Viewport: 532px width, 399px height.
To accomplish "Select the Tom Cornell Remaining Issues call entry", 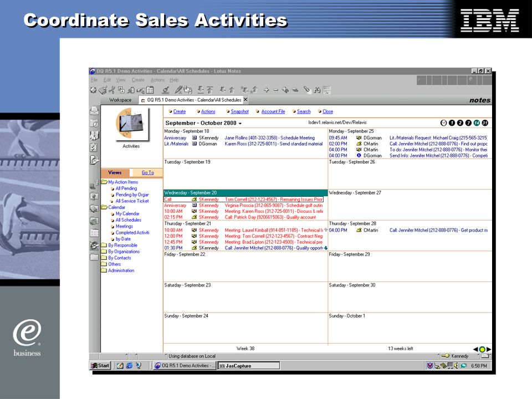I will [x=243, y=199].
